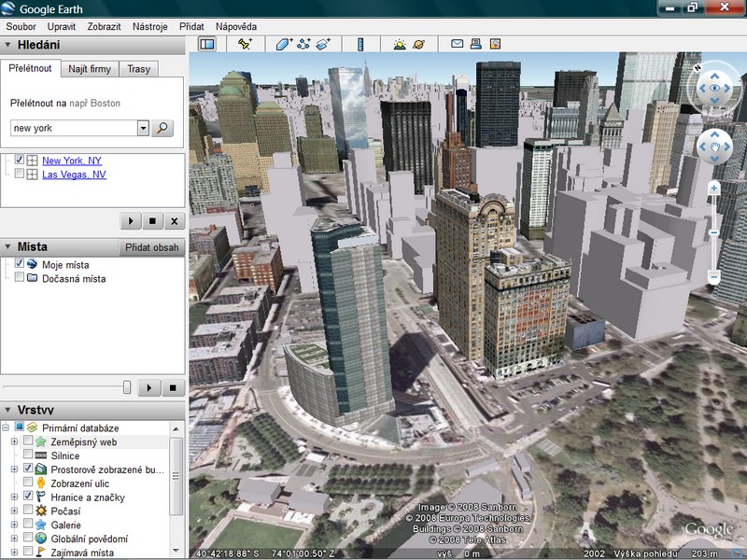The width and height of the screenshot is (747, 560).
Task: Expand the Počasí tree node
Action: 14,511
